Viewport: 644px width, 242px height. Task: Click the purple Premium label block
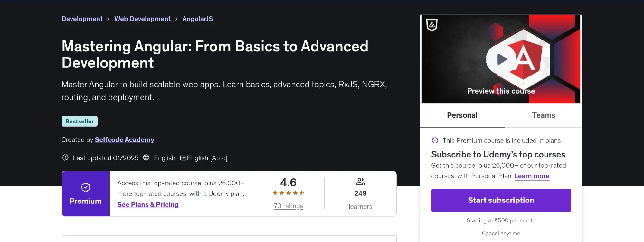coord(86,193)
